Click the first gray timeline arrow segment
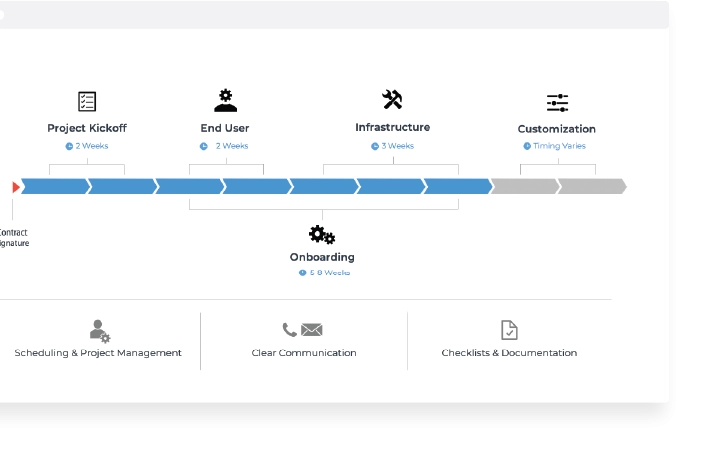This screenshot has width=716, height=470. (x=525, y=186)
